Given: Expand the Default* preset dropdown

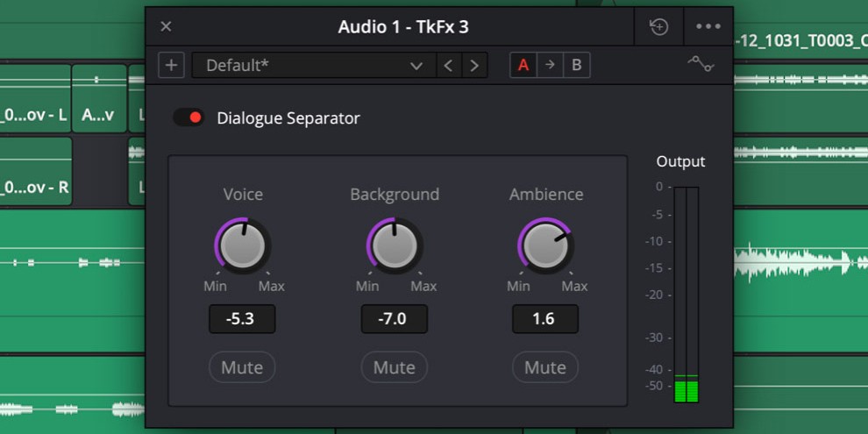Looking at the screenshot, I should coord(313,66).
